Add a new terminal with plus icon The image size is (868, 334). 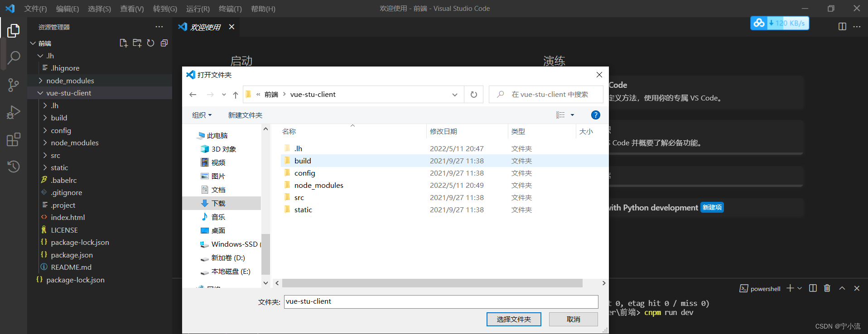click(x=790, y=288)
